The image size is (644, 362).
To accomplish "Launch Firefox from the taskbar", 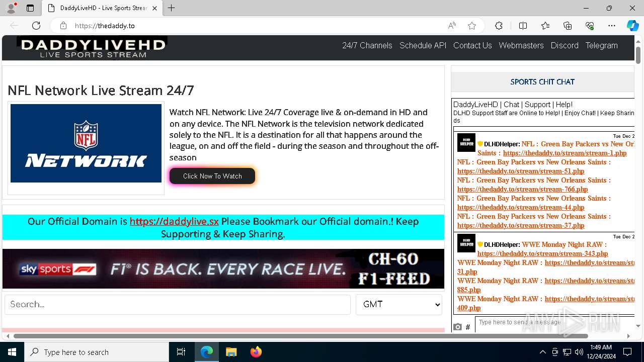I will [256, 352].
